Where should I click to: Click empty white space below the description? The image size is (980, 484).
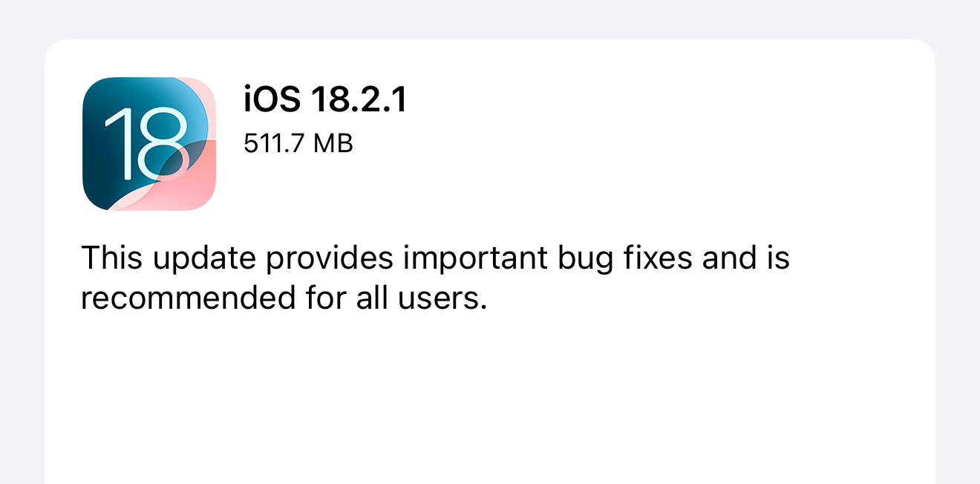490,401
